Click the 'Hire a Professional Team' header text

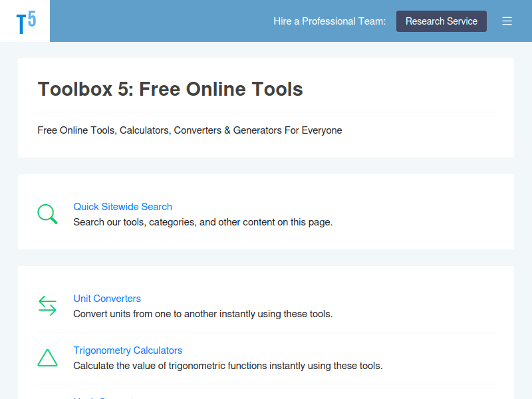329,21
